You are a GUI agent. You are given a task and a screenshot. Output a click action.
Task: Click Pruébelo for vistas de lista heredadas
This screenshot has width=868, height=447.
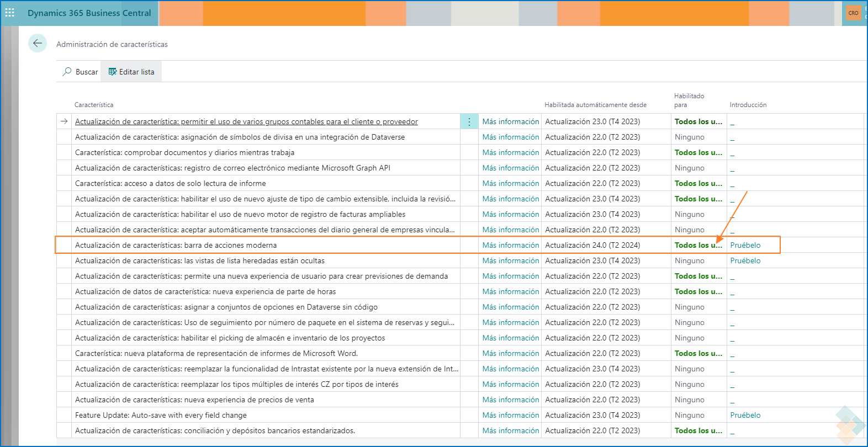745,260
